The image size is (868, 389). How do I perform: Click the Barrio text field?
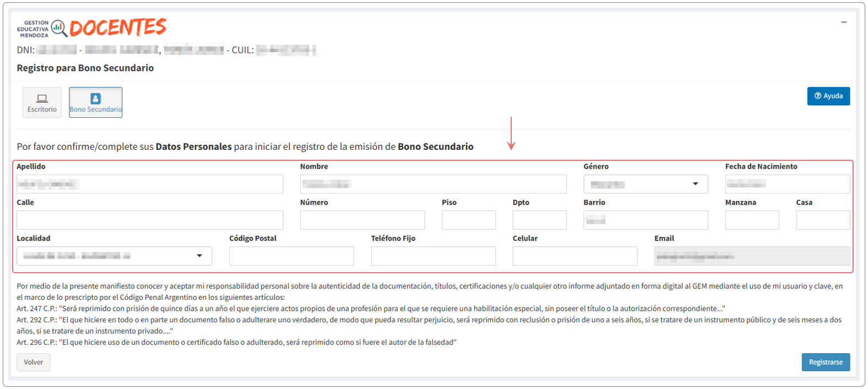(645, 220)
